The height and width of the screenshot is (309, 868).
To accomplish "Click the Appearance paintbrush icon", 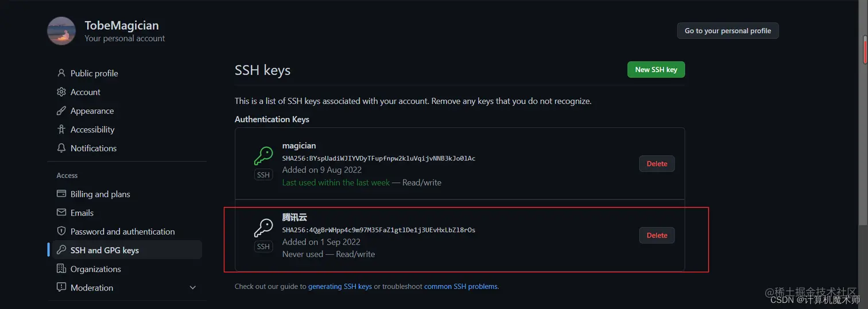I will pyautogui.click(x=61, y=111).
